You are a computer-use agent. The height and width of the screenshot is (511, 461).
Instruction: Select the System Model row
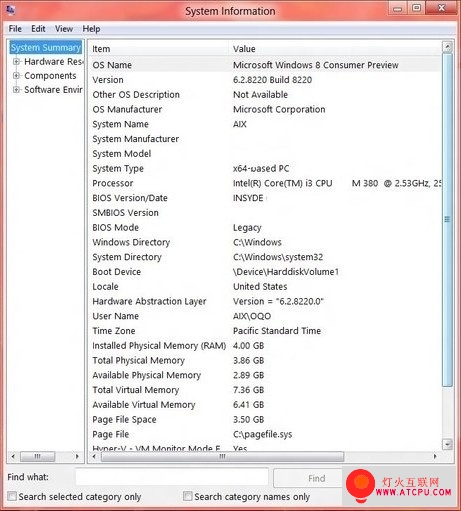click(x=265, y=154)
